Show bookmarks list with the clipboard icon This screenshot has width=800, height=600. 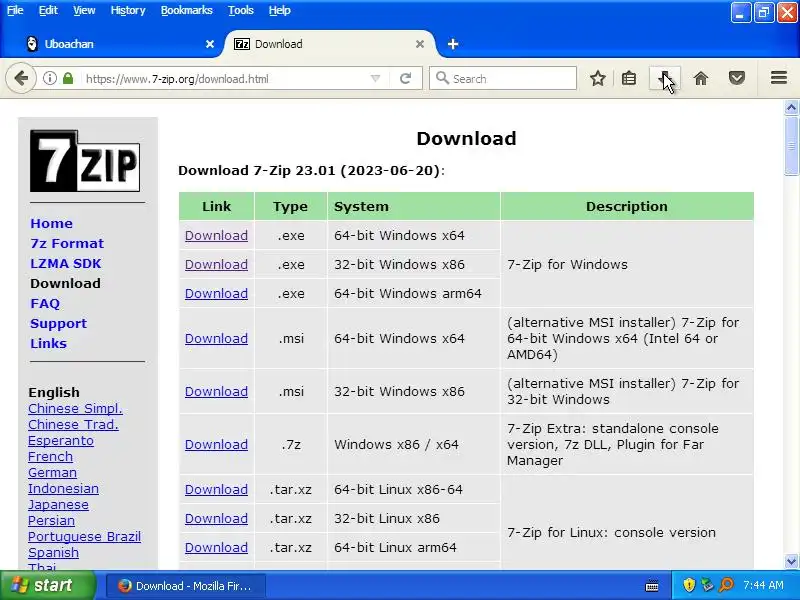(x=629, y=79)
